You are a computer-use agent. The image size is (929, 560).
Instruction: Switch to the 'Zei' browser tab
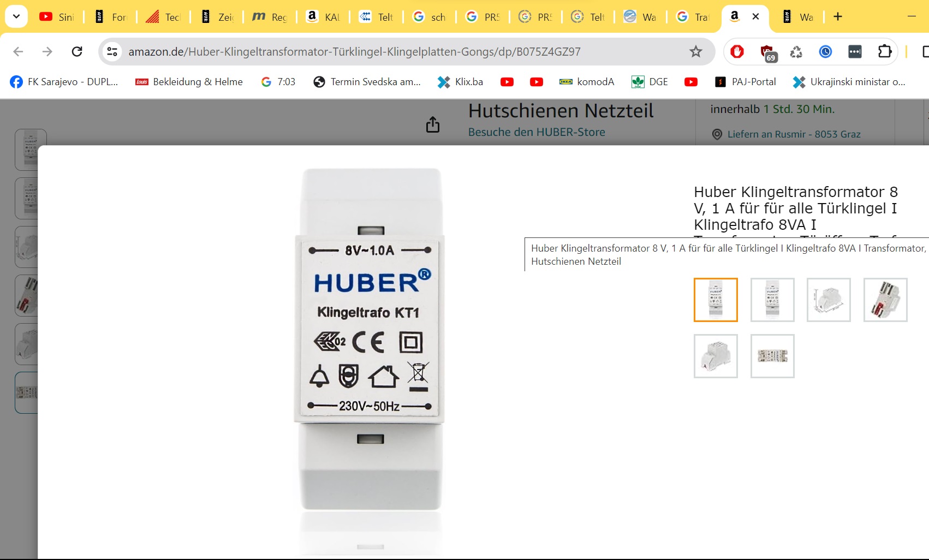tap(217, 17)
